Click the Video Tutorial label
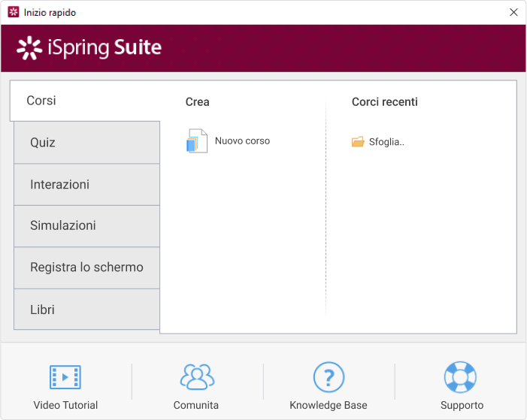This screenshot has height=420, width=527. 65,405
